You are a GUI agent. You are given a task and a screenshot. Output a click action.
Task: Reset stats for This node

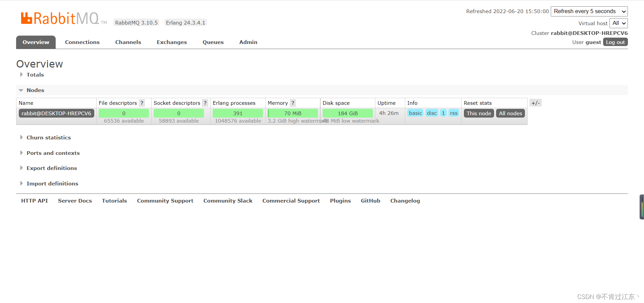[479, 113]
